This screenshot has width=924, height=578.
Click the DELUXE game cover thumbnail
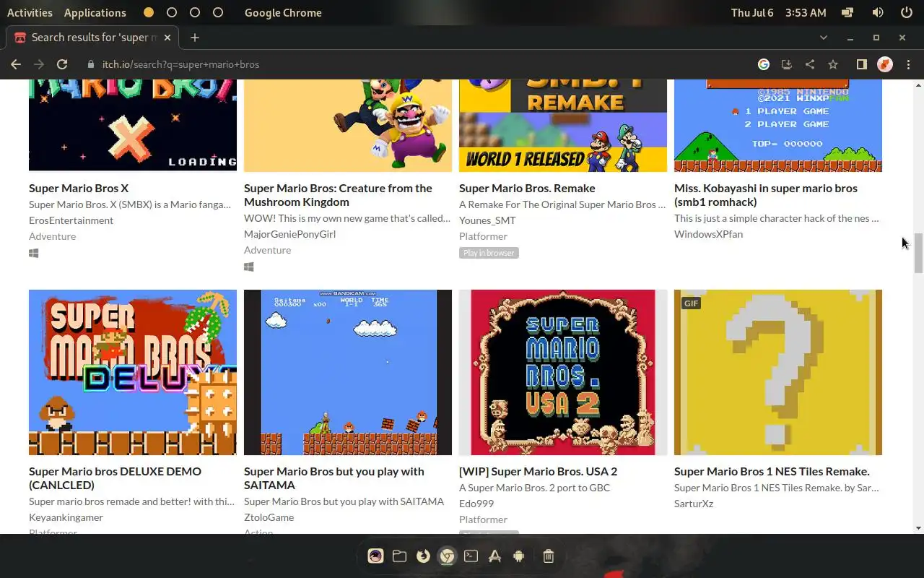(133, 372)
